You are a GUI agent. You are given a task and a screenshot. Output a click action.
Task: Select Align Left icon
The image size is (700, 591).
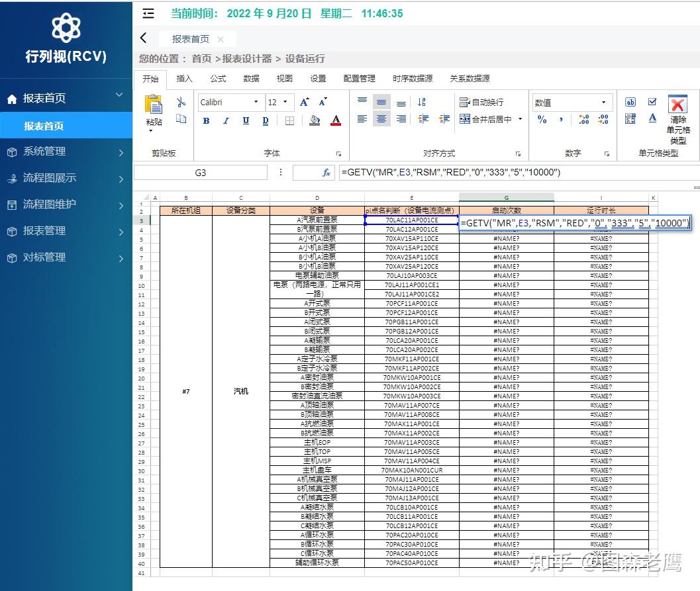click(362, 118)
